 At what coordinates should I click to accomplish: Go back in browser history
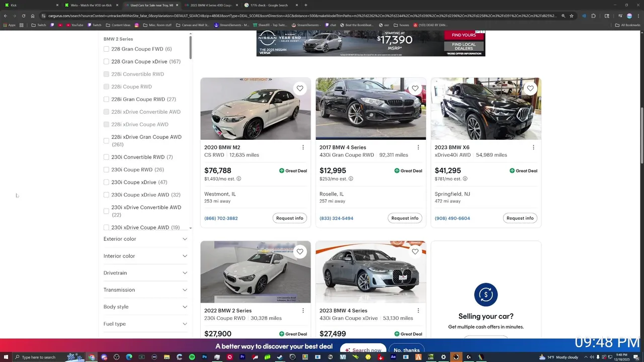[6, 16]
